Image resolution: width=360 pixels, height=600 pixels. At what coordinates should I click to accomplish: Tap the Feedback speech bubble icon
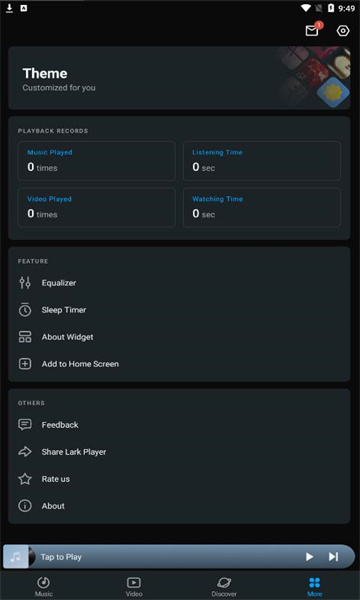[x=25, y=425]
